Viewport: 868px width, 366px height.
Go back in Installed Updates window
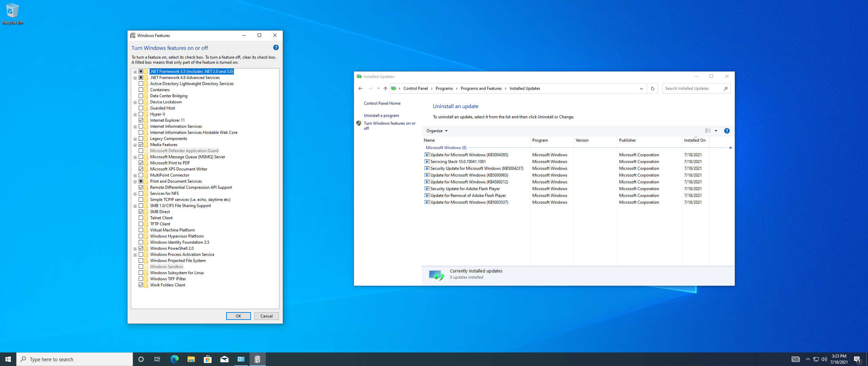360,88
